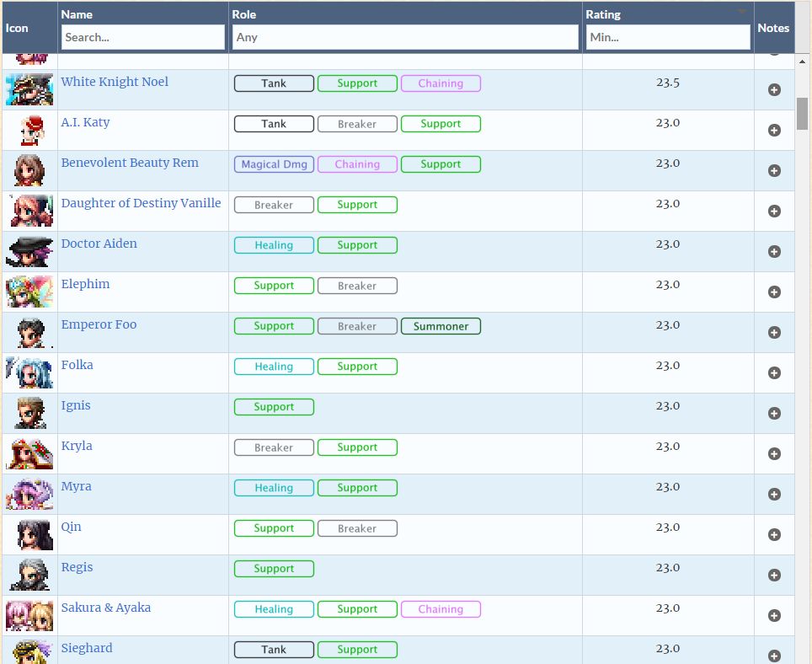This screenshot has height=664, width=812.
Task: Open notes for Qin
Action: [x=774, y=534]
